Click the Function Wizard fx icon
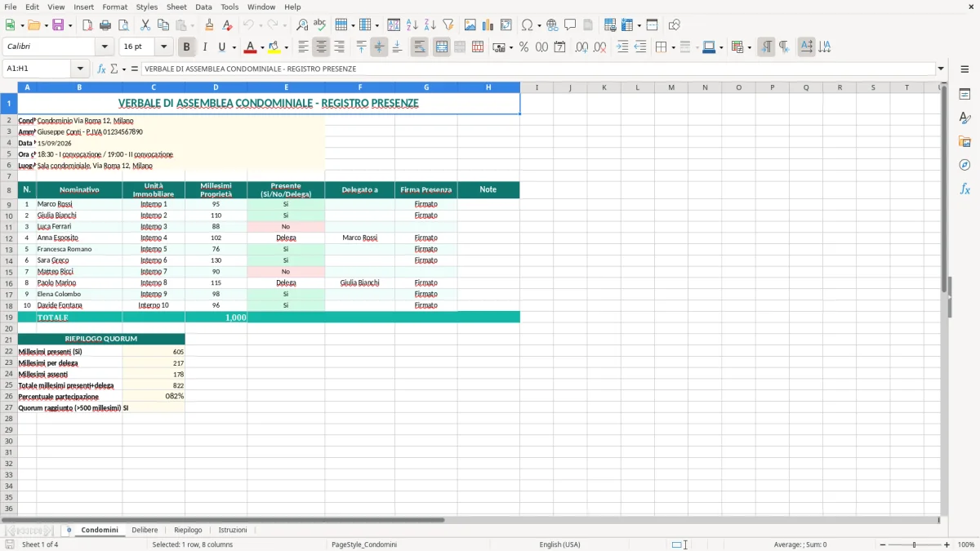The width and height of the screenshot is (980, 551). click(101, 69)
